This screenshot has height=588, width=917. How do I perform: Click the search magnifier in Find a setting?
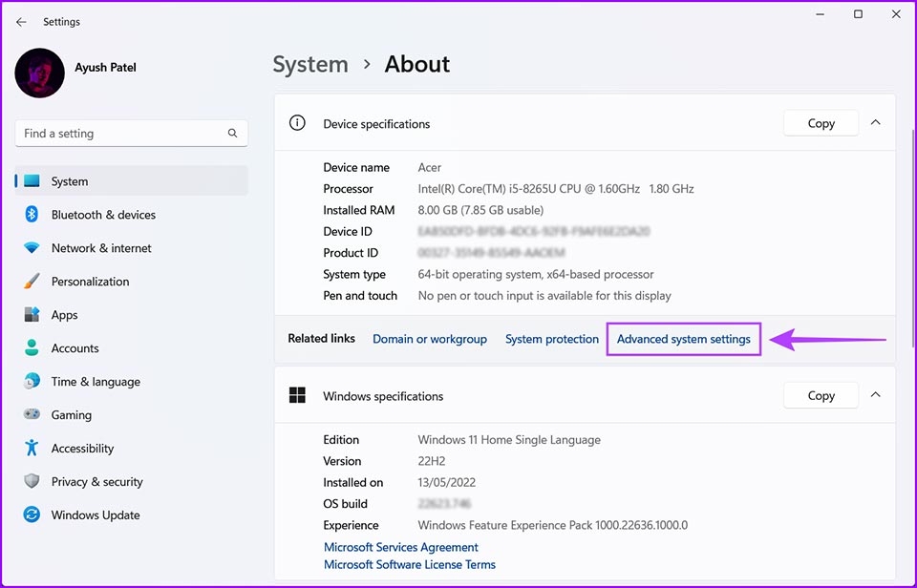(232, 133)
